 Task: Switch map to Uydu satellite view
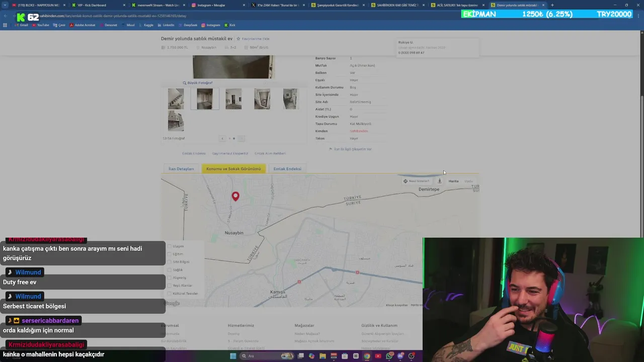468,181
